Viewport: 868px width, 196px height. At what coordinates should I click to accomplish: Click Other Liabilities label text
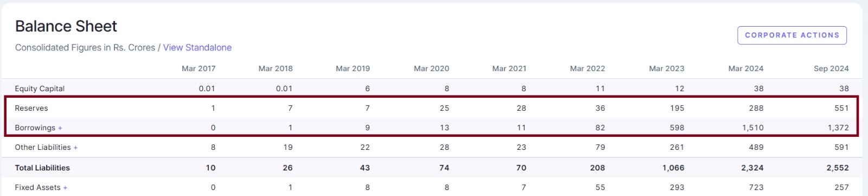click(x=43, y=147)
